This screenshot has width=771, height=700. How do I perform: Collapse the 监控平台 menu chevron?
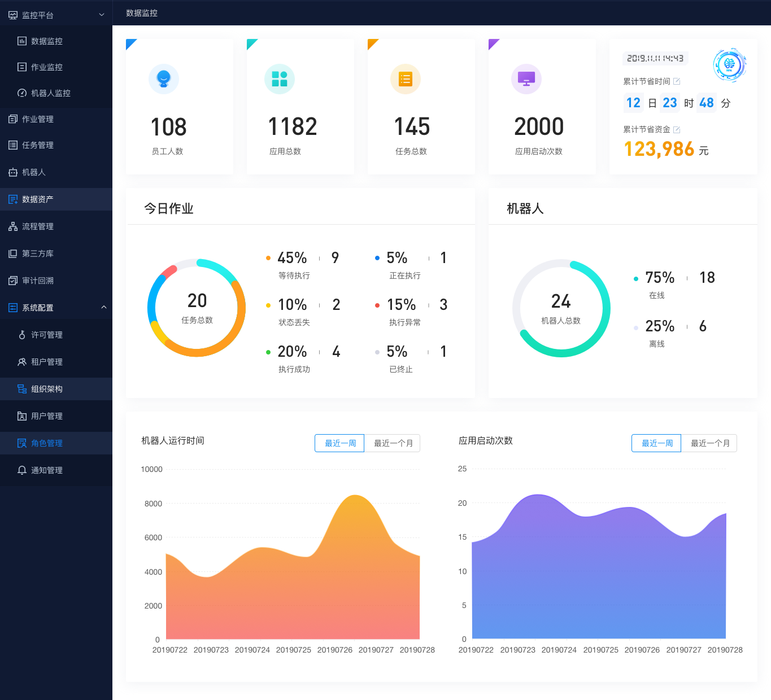pos(102,15)
